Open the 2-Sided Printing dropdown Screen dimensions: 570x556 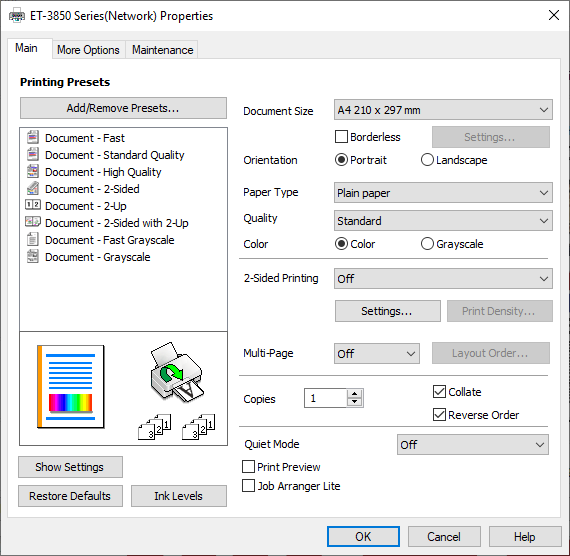(x=443, y=279)
